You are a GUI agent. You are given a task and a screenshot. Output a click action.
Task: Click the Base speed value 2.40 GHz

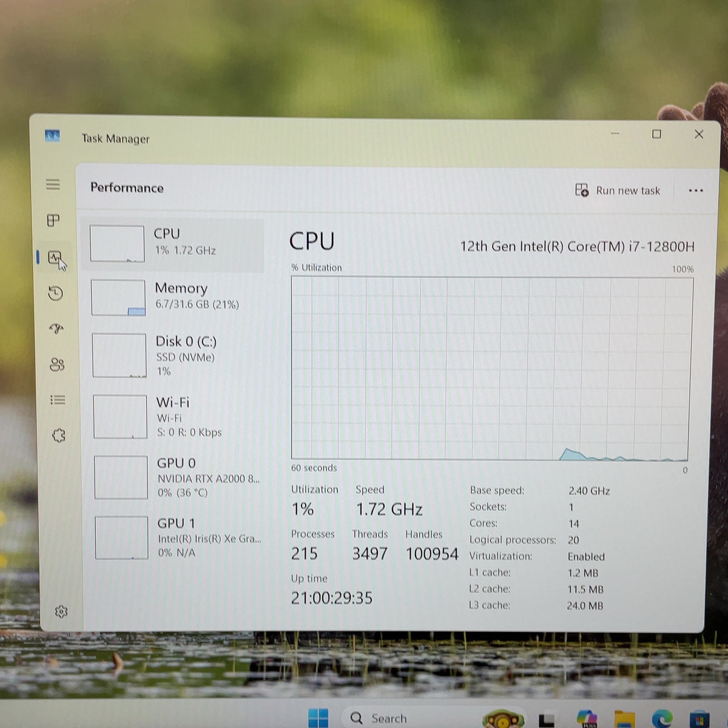pyautogui.click(x=589, y=491)
